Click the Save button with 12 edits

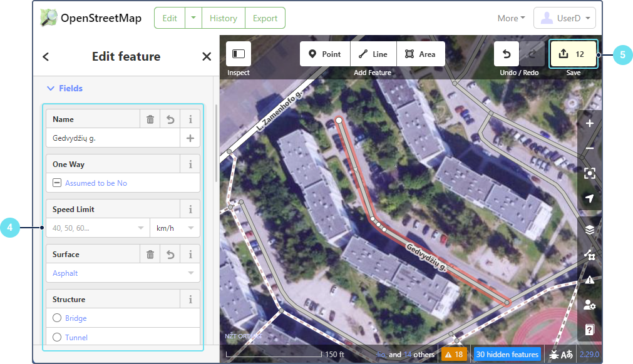coord(573,54)
